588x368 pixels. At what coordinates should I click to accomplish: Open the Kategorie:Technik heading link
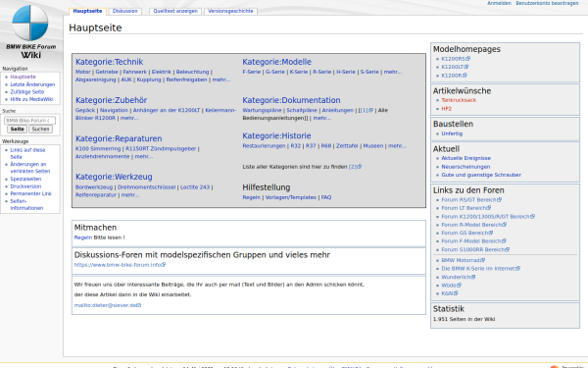point(109,62)
